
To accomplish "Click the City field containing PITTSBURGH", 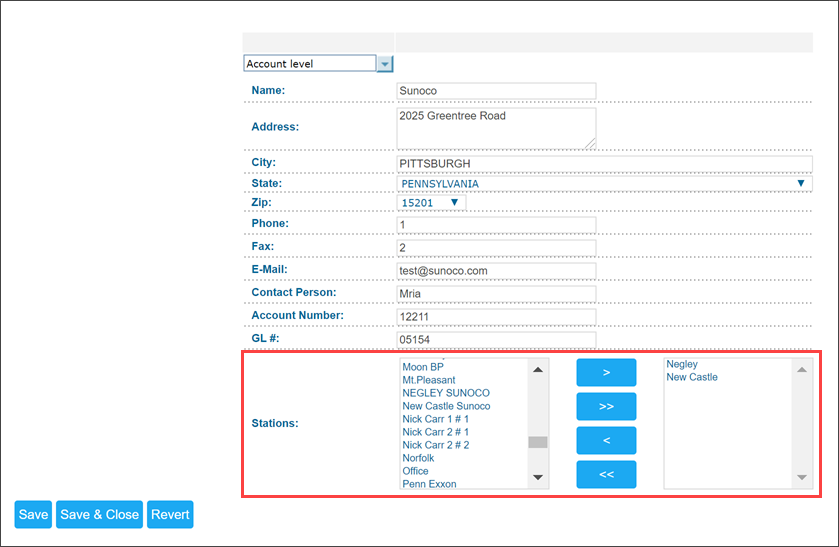I will point(604,164).
